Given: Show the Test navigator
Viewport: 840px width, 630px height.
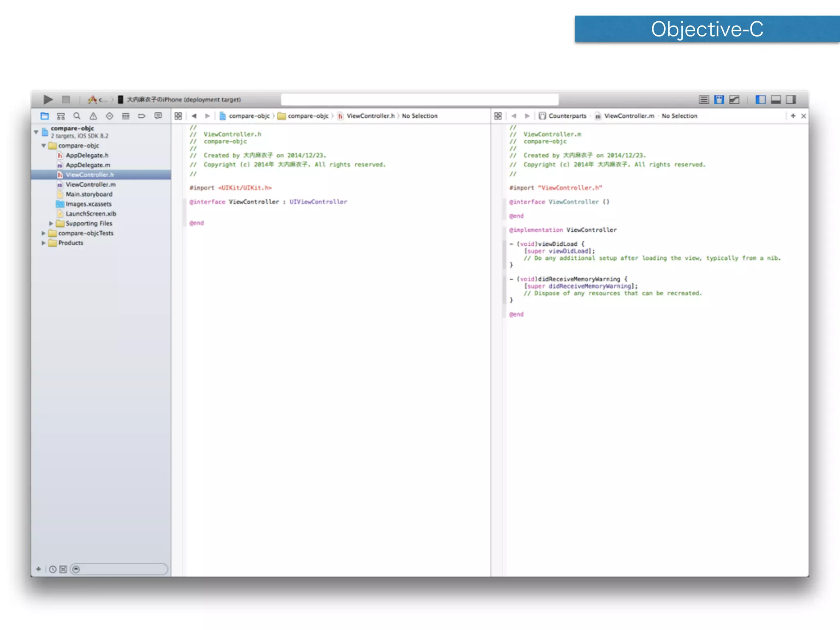Looking at the screenshot, I should (x=109, y=116).
